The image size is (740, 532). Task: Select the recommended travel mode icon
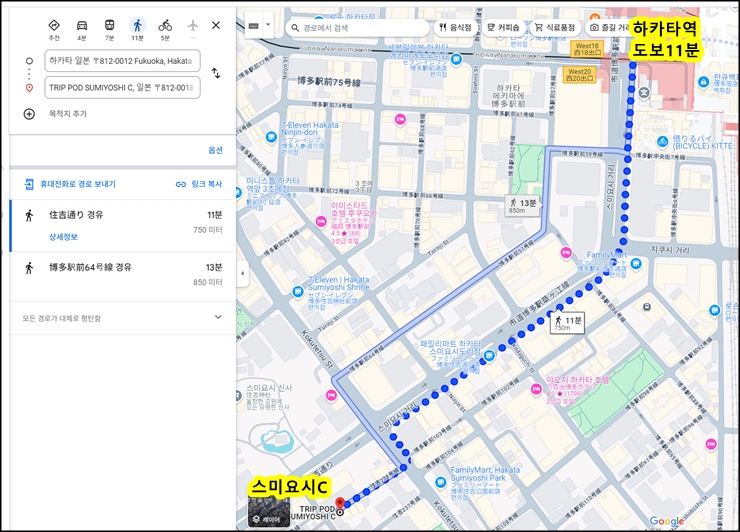point(54,25)
